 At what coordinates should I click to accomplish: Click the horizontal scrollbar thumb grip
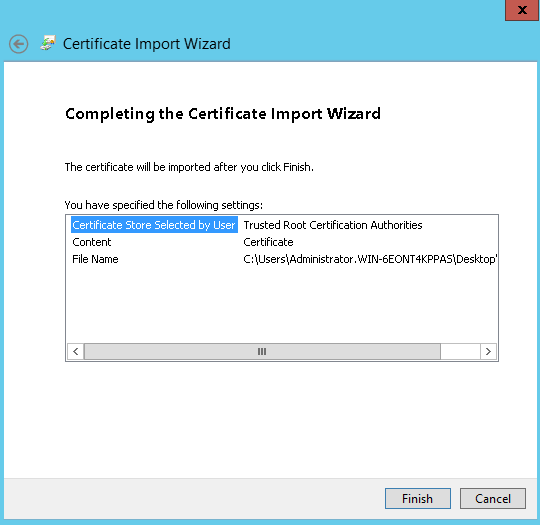tap(262, 351)
